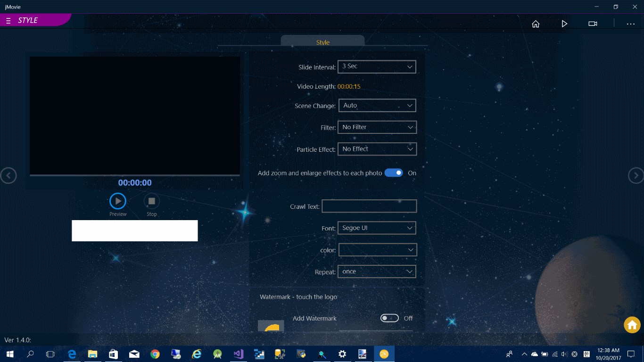The height and width of the screenshot is (362, 644).
Task: Click the jMovie app icon on taskbar
Action: tap(384, 354)
